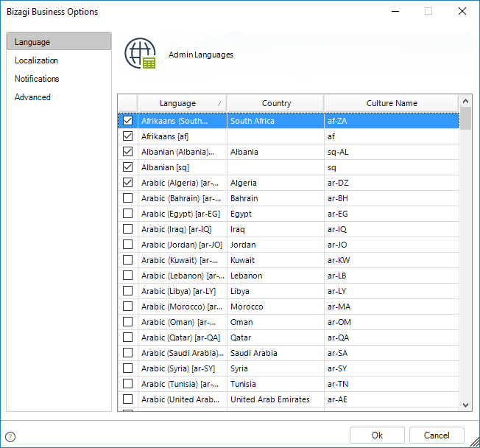The image size is (480, 448).
Task: Enable the Arabic (Tunisia) checkbox
Action: tap(127, 383)
